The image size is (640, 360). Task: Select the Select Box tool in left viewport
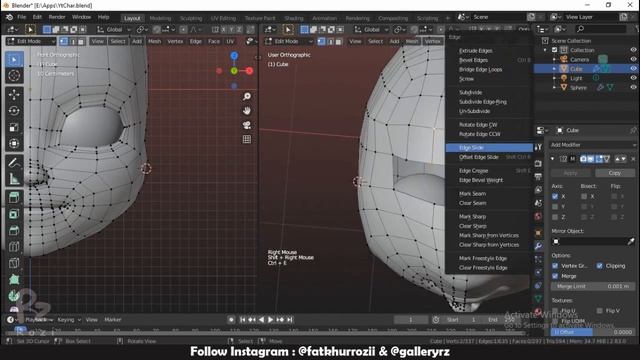tap(14, 60)
